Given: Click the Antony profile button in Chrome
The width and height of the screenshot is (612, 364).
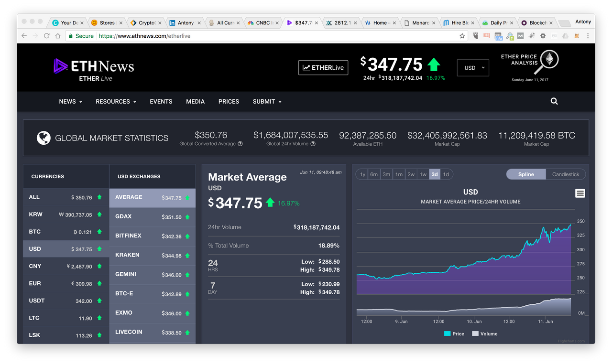Looking at the screenshot, I should tap(583, 21).
